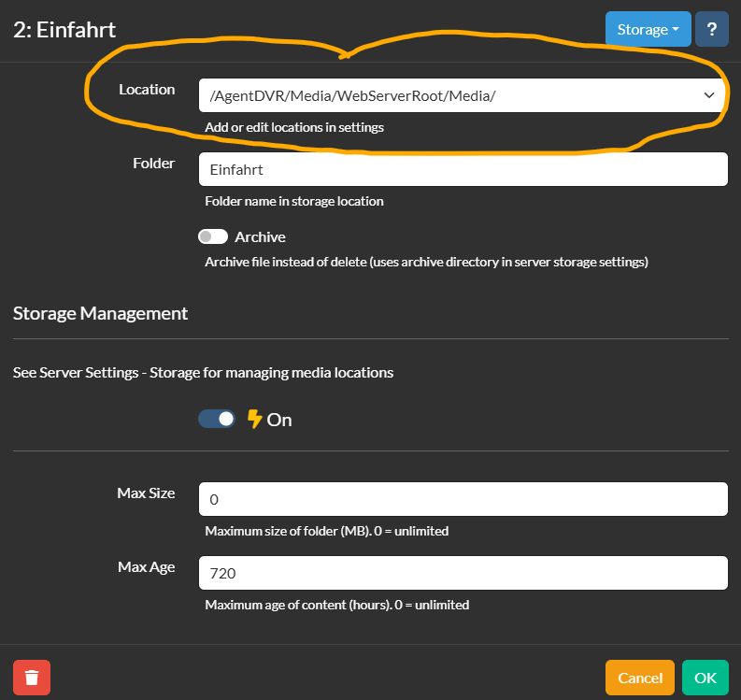
Task: Click the '2: Einfahrt' dialog title
Action: (64, 30)
